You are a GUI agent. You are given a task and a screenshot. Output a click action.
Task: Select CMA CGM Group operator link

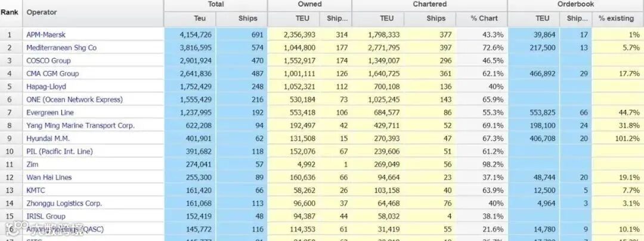[52, 73]
